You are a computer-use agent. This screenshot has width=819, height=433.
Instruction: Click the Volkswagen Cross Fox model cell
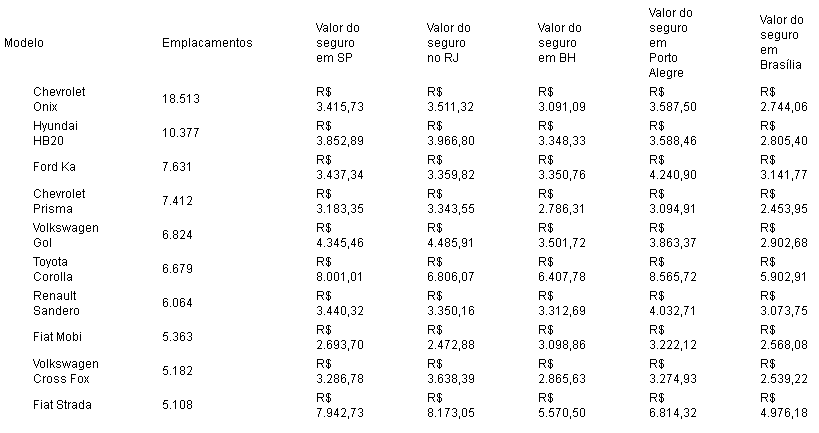(66, 371)
